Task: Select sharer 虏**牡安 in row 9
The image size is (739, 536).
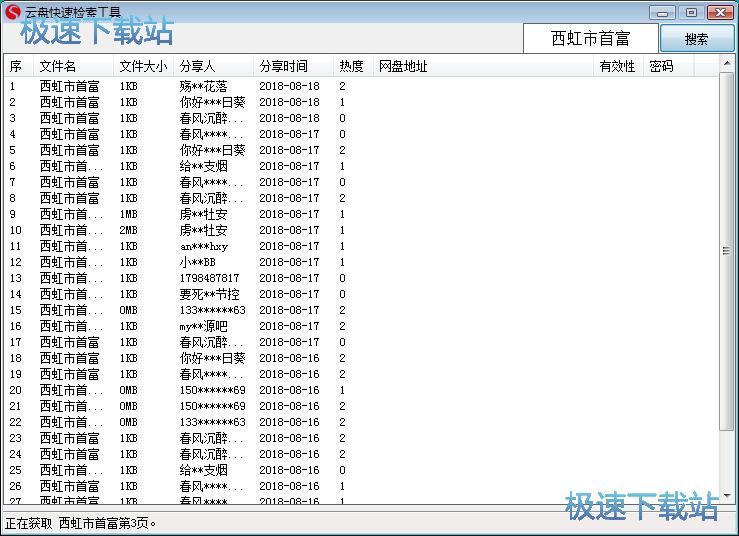Action: click(203, 214)
